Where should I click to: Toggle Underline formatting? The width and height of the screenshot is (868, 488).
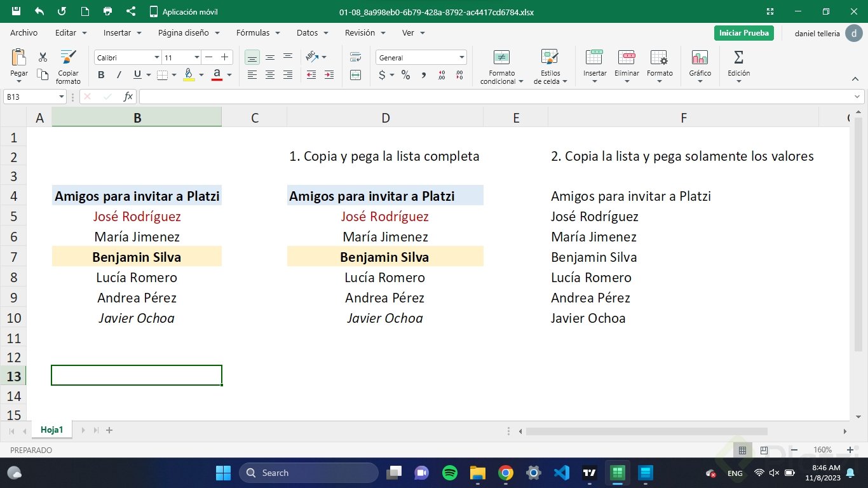(x=137, y=75)
